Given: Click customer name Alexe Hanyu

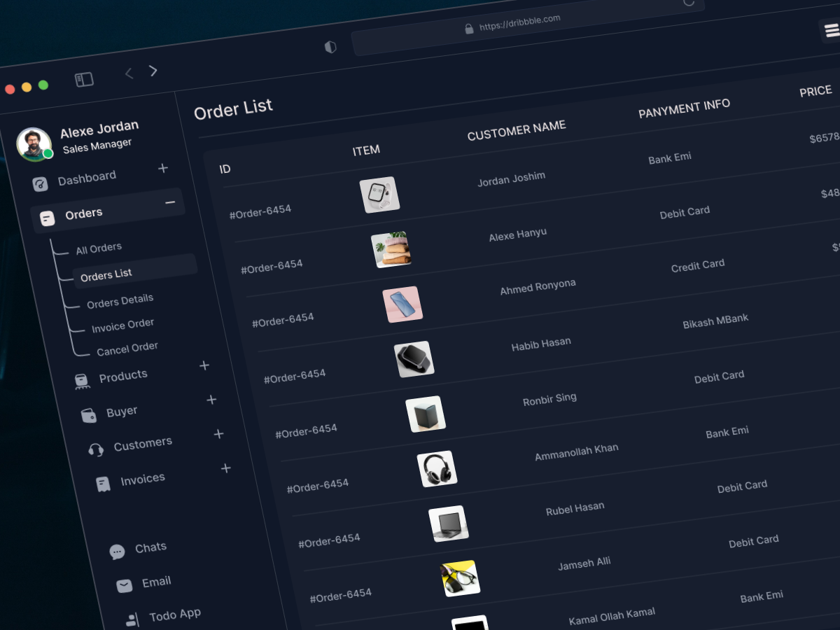Looking at the screenshot, I should (x=517, y=235).
